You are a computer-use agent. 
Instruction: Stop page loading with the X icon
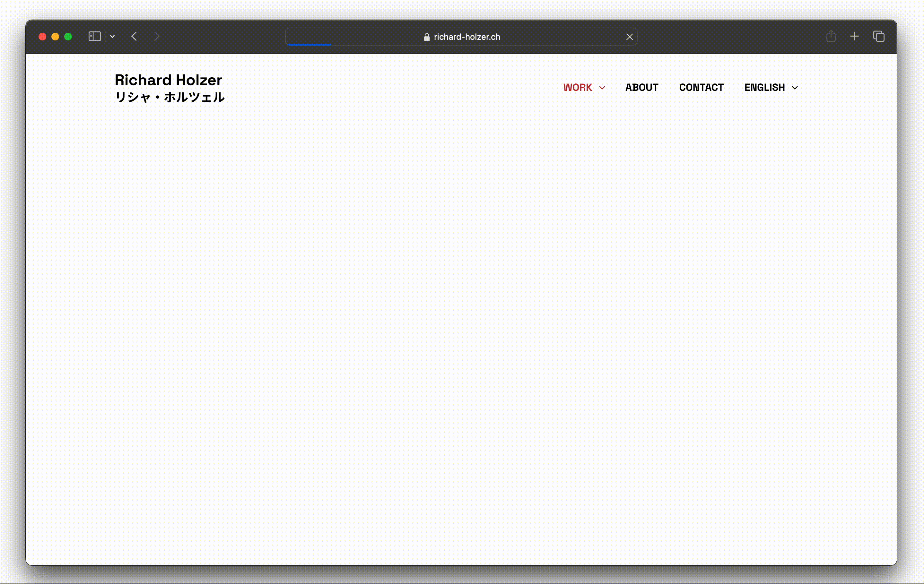[629, 37]
